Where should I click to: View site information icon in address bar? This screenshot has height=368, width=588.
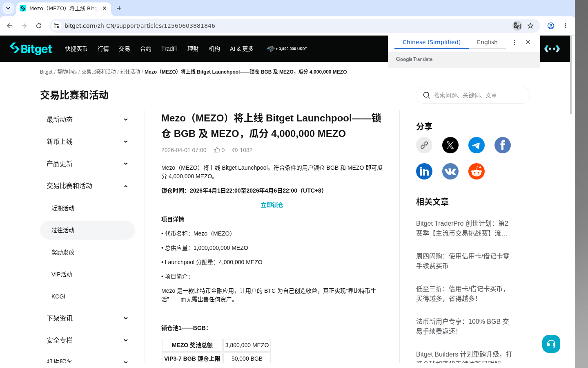pyautogui.click(x=56, y=26)
